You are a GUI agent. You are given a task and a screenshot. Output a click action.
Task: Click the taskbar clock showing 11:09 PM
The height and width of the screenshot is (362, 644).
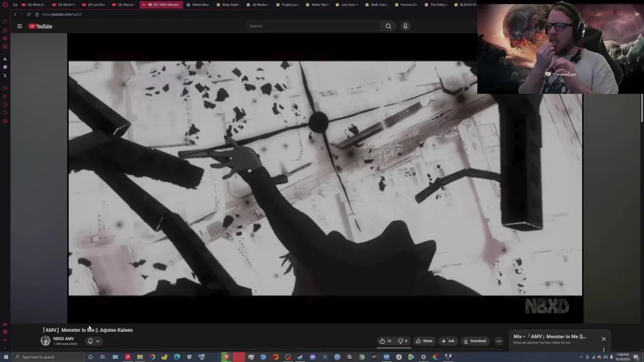pyautogui.click(x=622, y=357)
